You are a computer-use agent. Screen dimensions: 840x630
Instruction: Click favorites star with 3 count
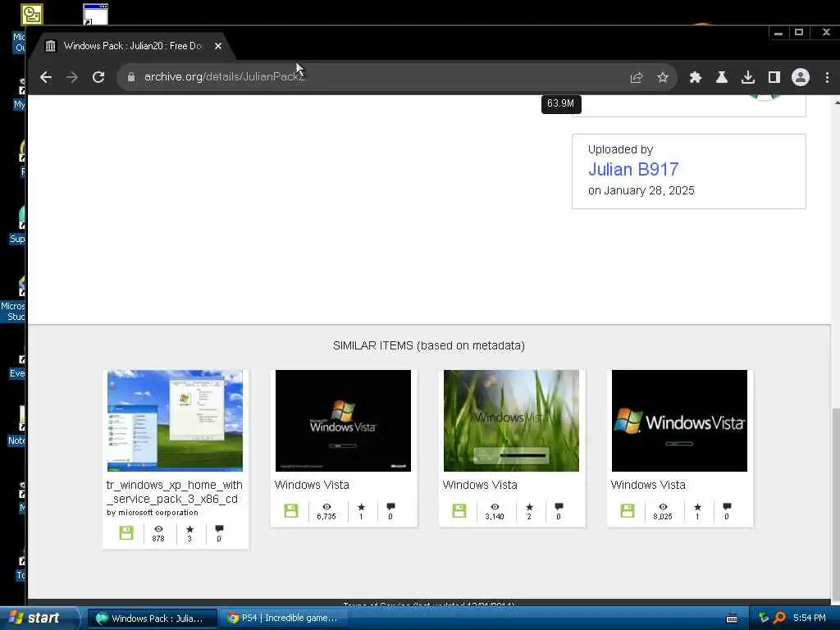point(189,529)
